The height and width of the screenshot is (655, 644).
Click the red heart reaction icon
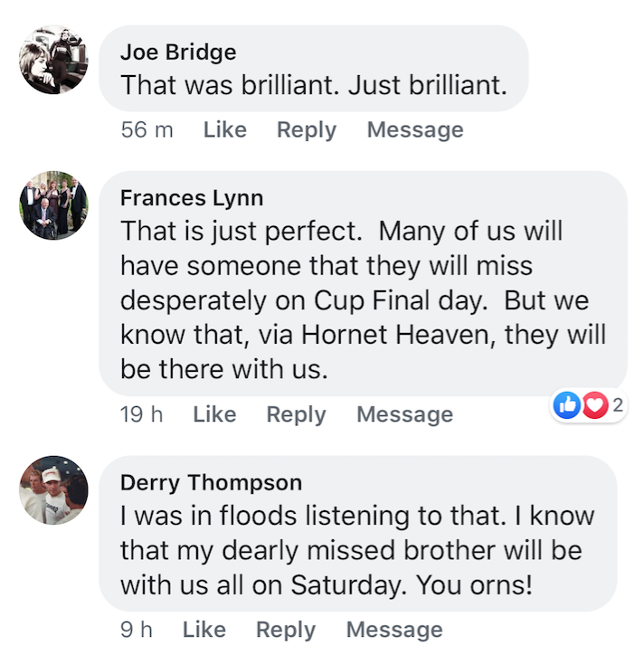click(x=593, y=406)
